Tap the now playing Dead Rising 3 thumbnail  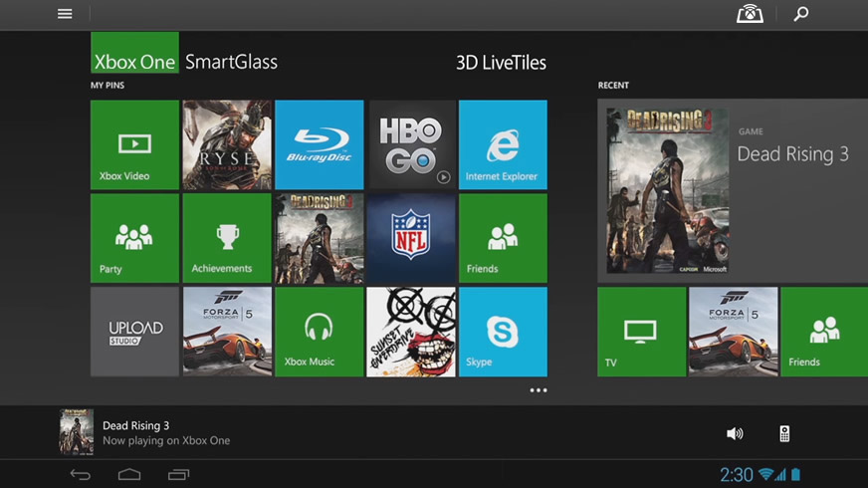tap(77, 432)
